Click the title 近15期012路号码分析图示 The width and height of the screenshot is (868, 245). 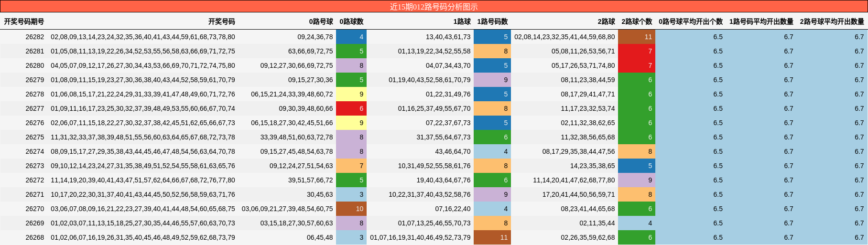(434, 7)
